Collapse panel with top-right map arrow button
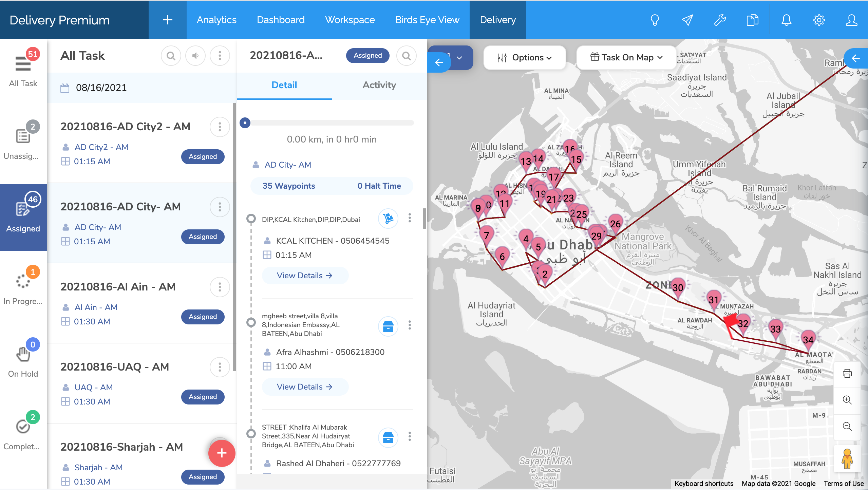This screenshot has height=490, width=868. (x=856, y=58)
